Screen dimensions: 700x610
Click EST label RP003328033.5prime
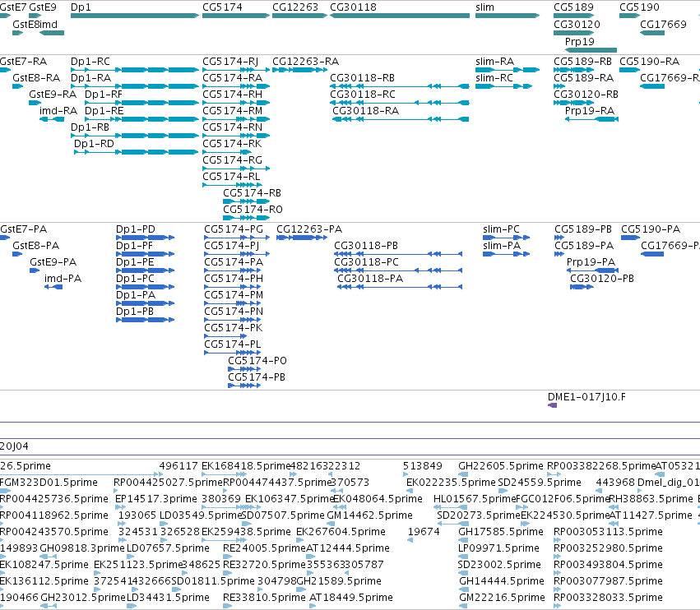pyautogui.click(x=608, y=597)
